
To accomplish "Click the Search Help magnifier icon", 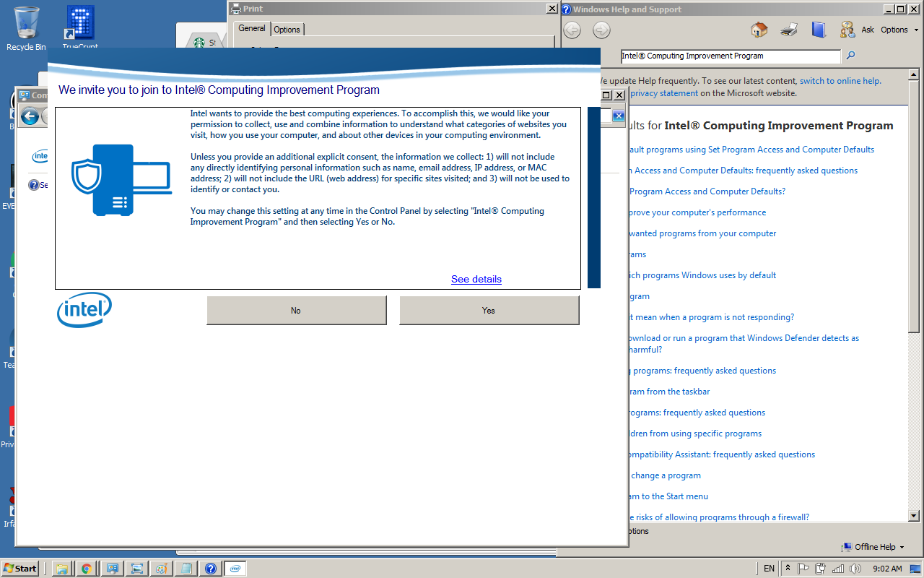I will (x=850, y=56).
